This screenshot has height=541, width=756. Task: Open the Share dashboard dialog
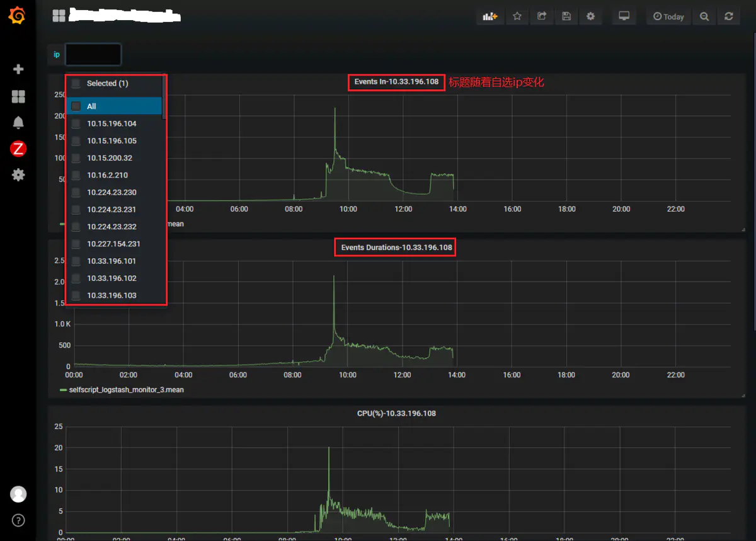click(541, 16)
